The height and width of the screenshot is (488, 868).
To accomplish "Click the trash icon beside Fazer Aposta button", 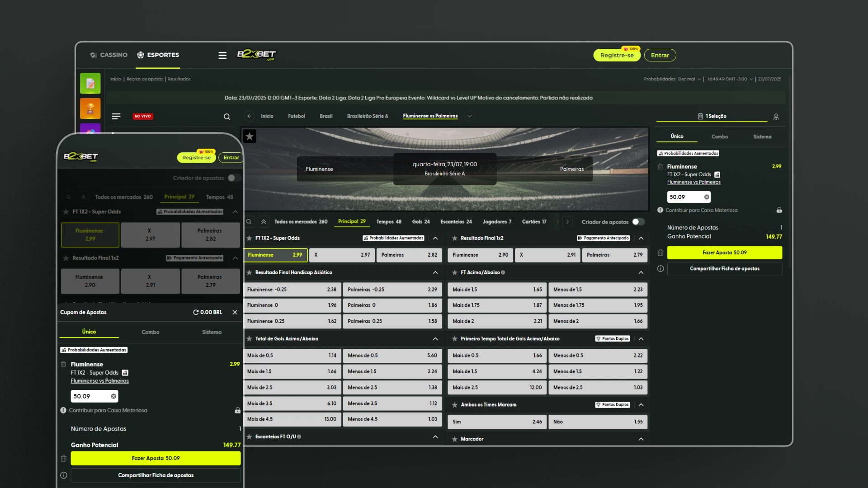I will click(660, 253).
